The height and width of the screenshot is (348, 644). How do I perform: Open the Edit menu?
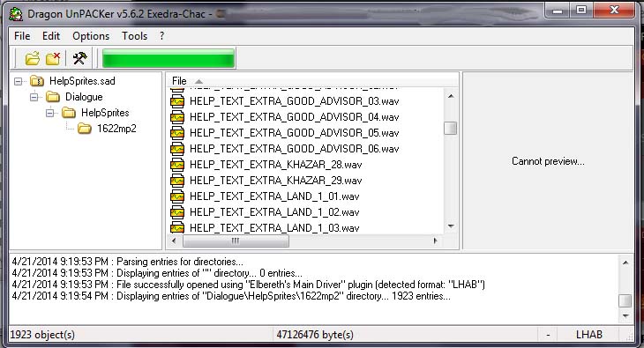(51, 36)
